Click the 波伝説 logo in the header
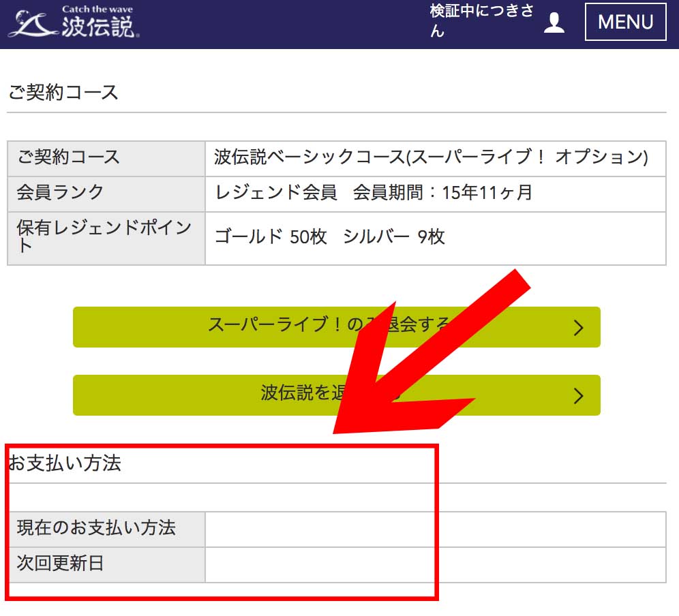The image size is (679, 616). tap(74, 22)
